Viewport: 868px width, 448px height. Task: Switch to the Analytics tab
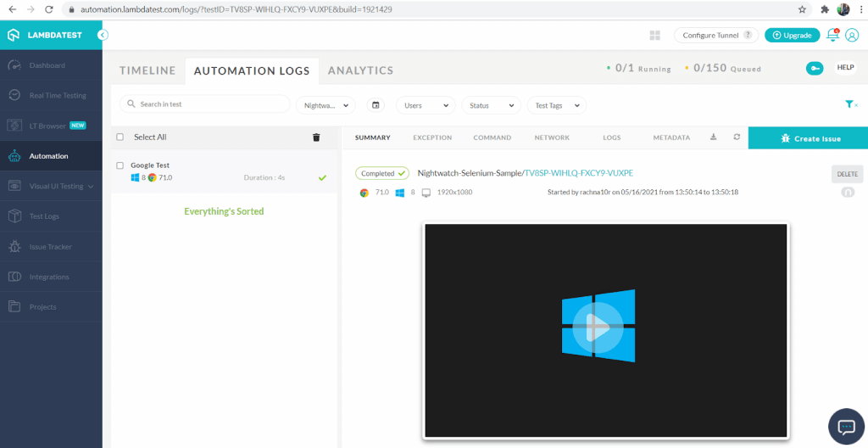tap(360, 70)
